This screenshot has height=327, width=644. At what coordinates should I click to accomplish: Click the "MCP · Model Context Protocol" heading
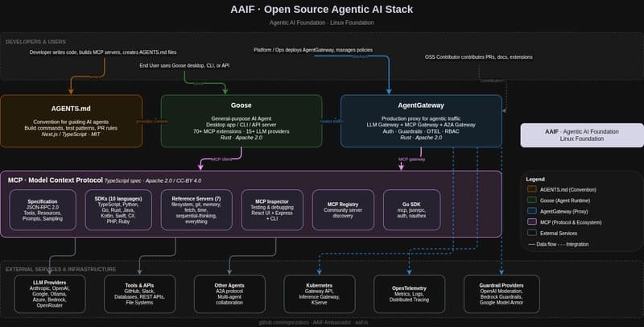[x=56, y=180]
